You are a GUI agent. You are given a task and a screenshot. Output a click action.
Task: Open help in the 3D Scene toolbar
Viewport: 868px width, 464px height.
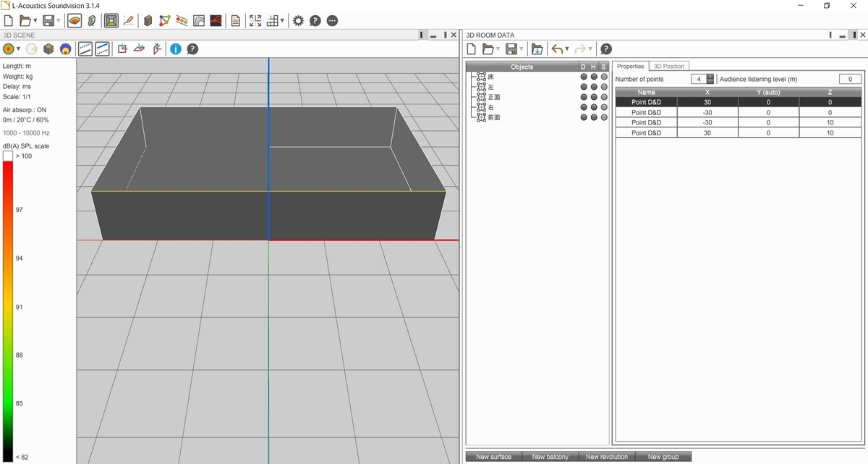pos(192,49)
